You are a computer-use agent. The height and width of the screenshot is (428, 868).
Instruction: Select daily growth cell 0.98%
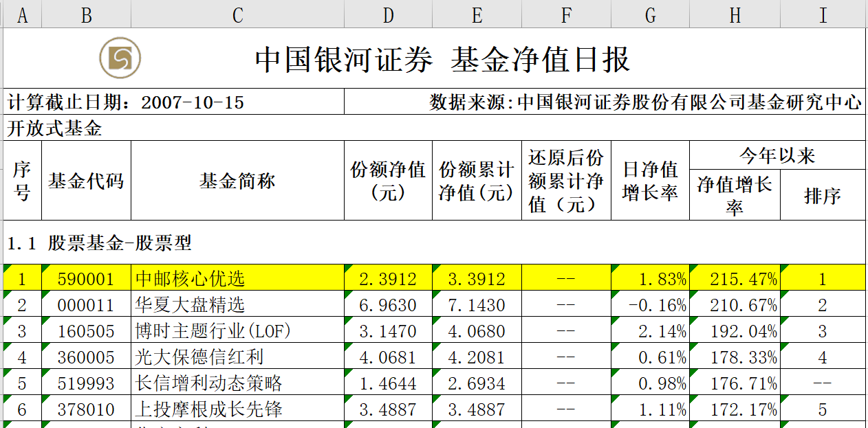pyautogui.click(x=650, y=383)
